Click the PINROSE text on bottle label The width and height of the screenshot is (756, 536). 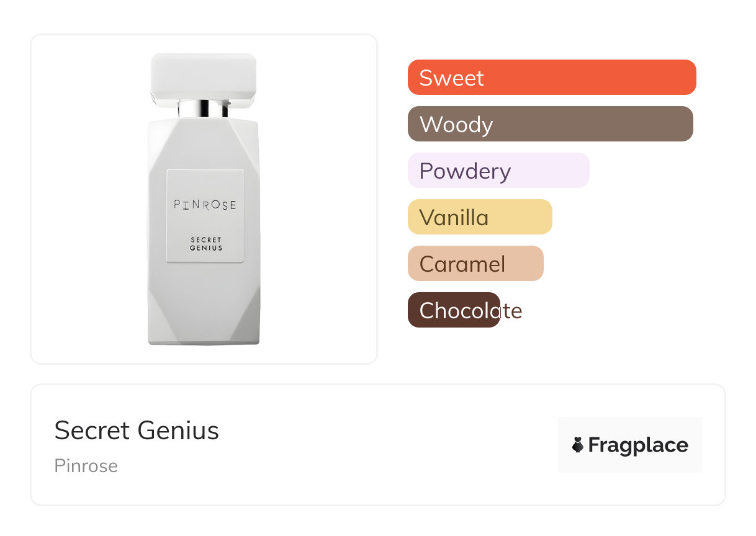[x=205, y=205]
